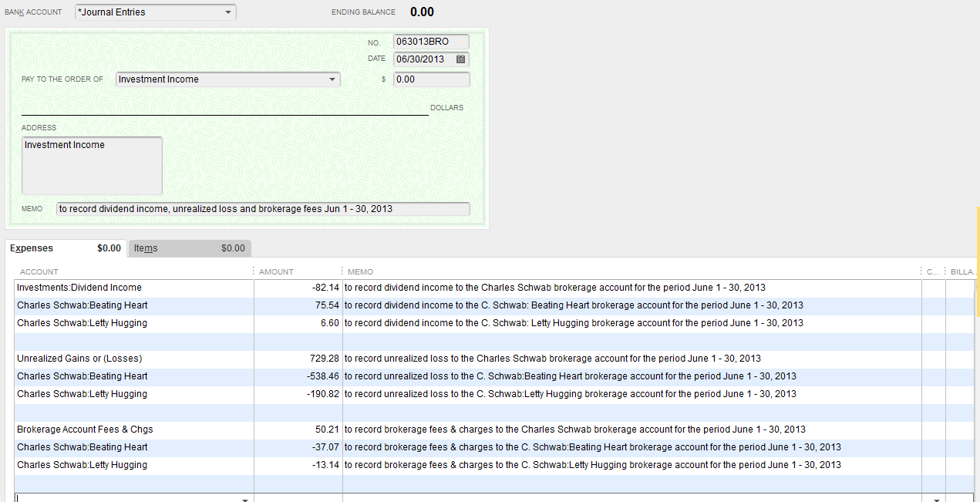Click the Memo field of the check
Image resolution: width=980 pixels, height=502 pixels.
pyautogui.click(x=263, y=209)
